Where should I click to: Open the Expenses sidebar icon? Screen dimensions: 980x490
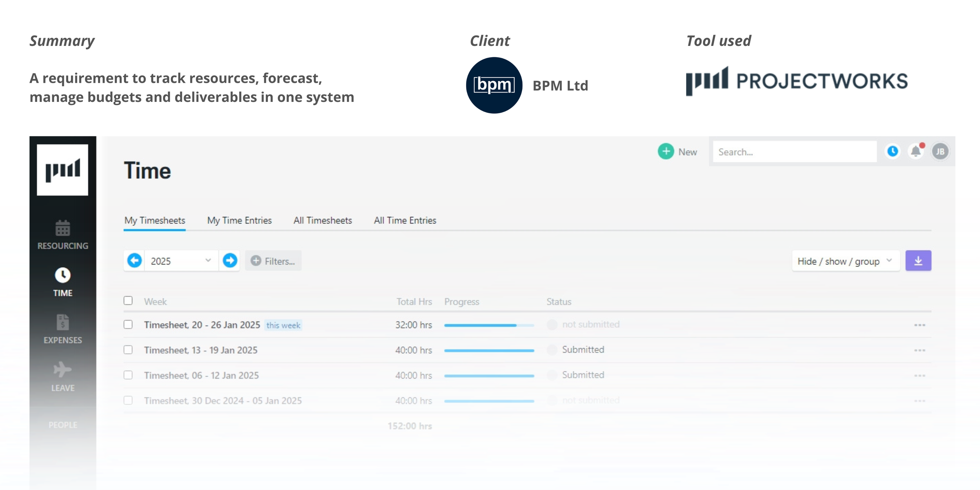click(x=63, y=322)
